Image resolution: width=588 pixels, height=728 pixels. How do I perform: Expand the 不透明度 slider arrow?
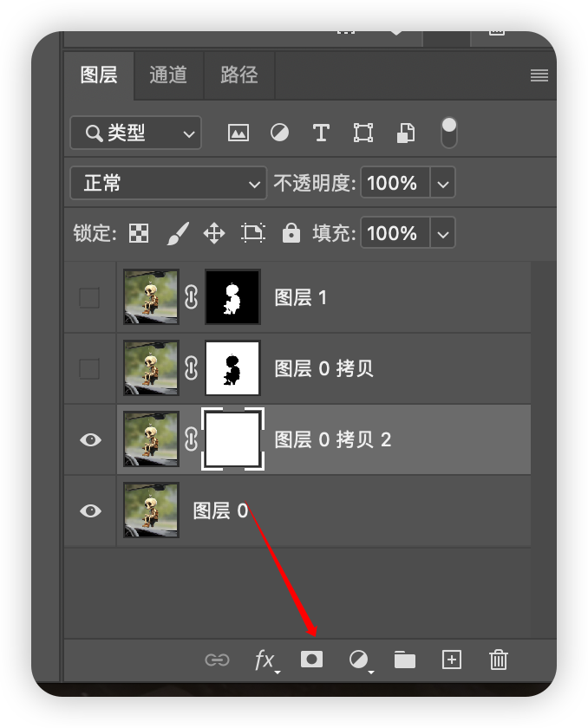(x=442, y=183)
